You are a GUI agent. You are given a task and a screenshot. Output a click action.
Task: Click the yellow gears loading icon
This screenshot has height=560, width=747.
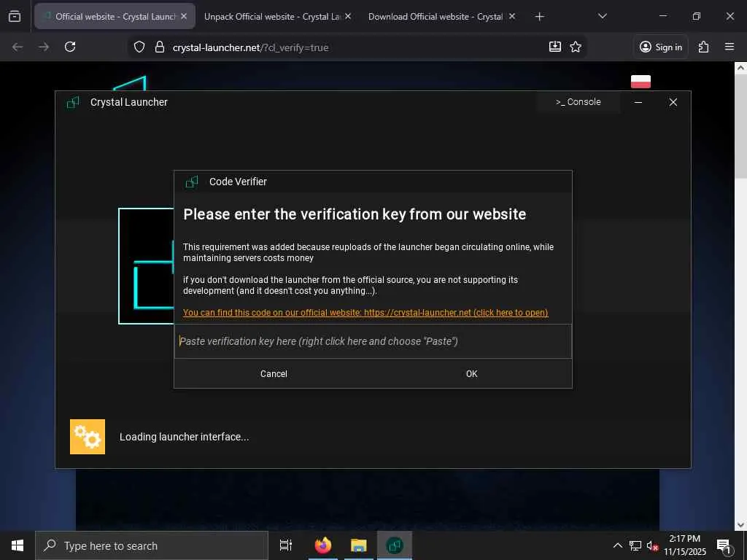pyautogui.click(x=88, y=437)
